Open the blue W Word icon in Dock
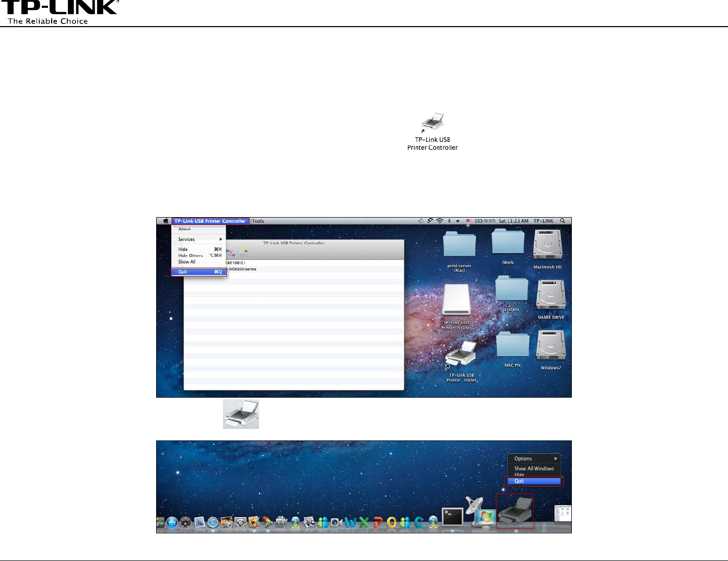728x561 pixels. (350, 522)
